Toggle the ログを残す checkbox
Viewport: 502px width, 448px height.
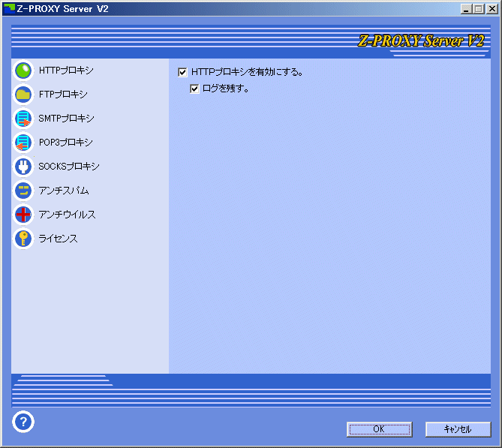(x=194, y=89)
